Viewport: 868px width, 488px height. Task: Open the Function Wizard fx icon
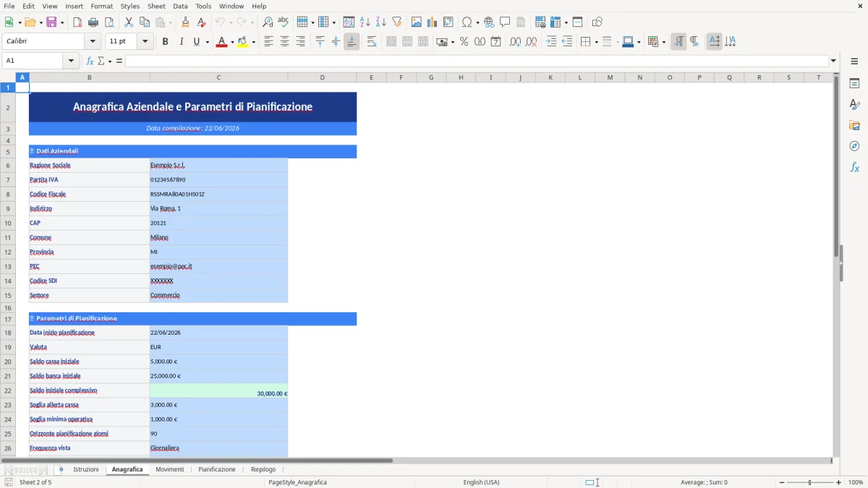click(x=90, y=61)
